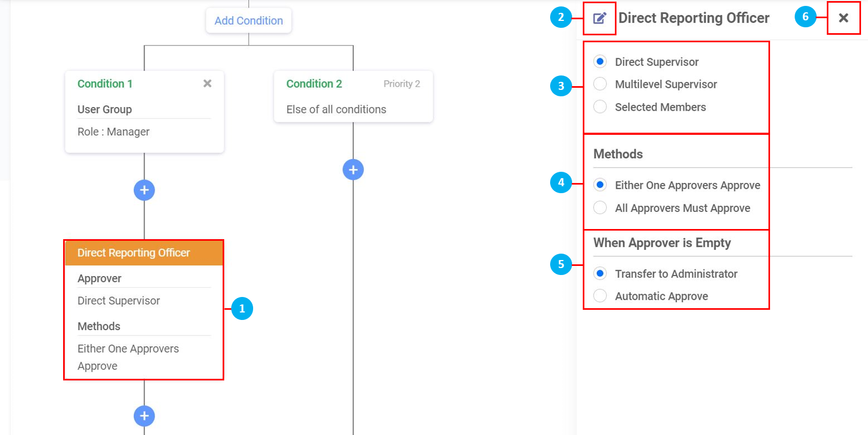
Task: Click the Add Condition button
Action: (x=249, y=20)
